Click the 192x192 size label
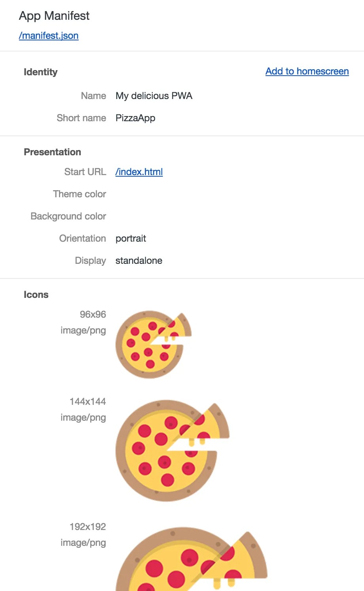Image resolution: width=364 pixels, height=591 pixels. point(88,527)
